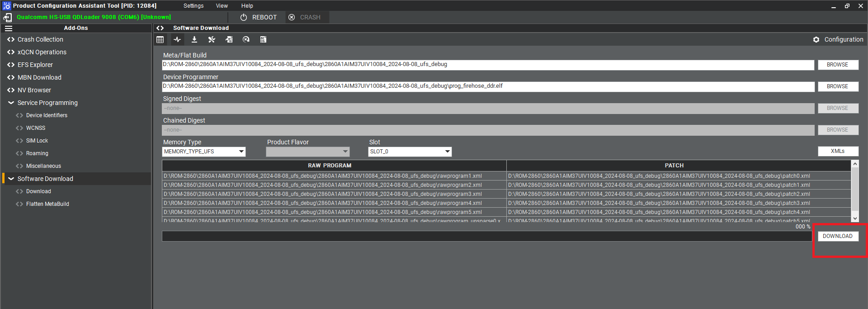This screenshot has height=309, width=868.
Task: Click the binary file import icon
Action: [229, 40]
